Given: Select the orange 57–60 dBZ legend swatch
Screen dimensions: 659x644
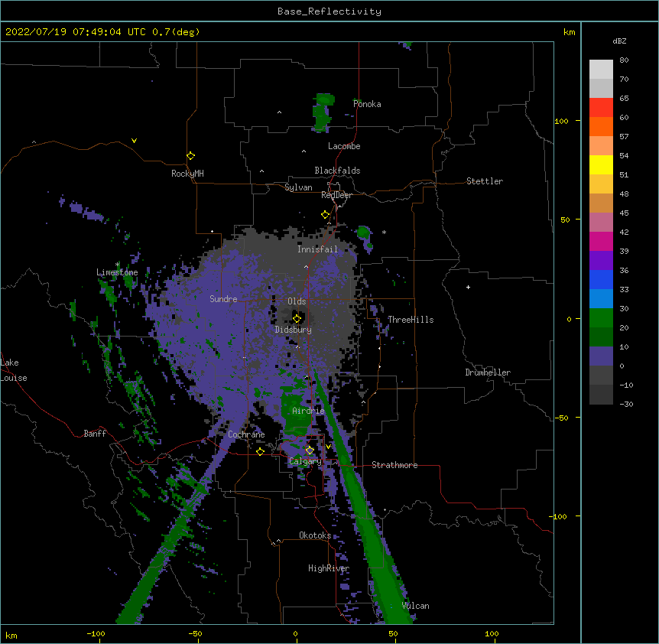Looking at the screenshot, I should point(601,126).
